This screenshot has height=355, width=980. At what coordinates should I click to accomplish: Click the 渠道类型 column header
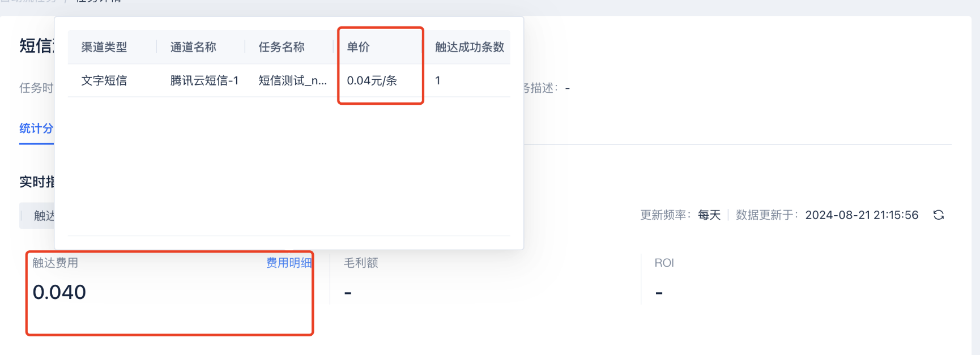point(104,47)
